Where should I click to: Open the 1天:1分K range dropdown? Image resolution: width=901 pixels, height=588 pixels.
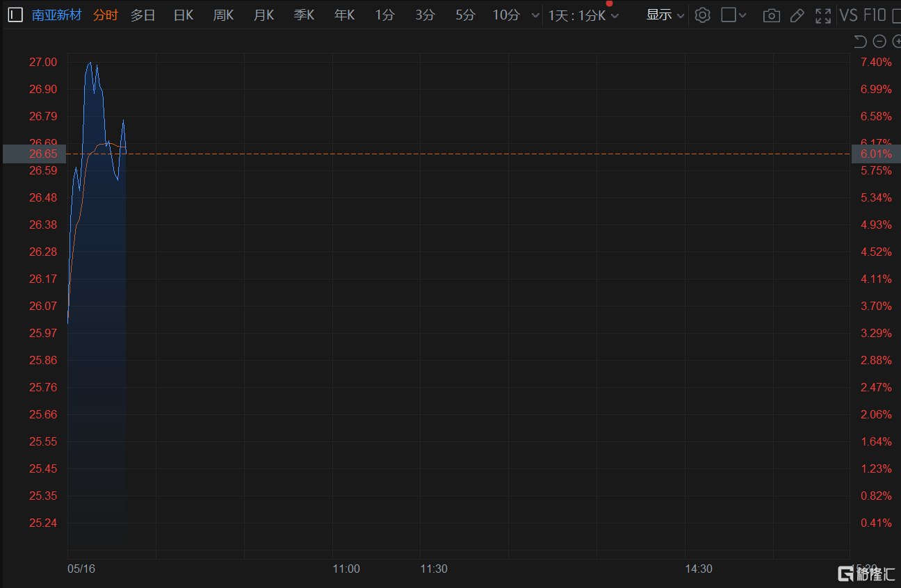(583, 15)
